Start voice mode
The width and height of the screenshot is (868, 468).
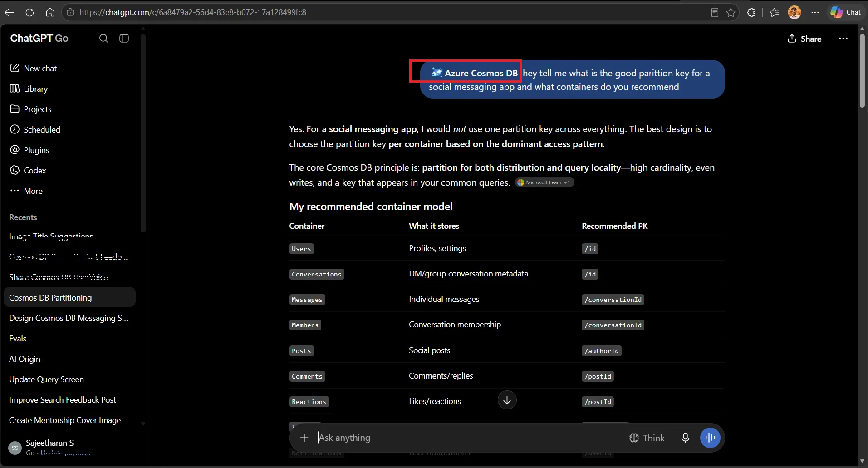click(710, 438)
